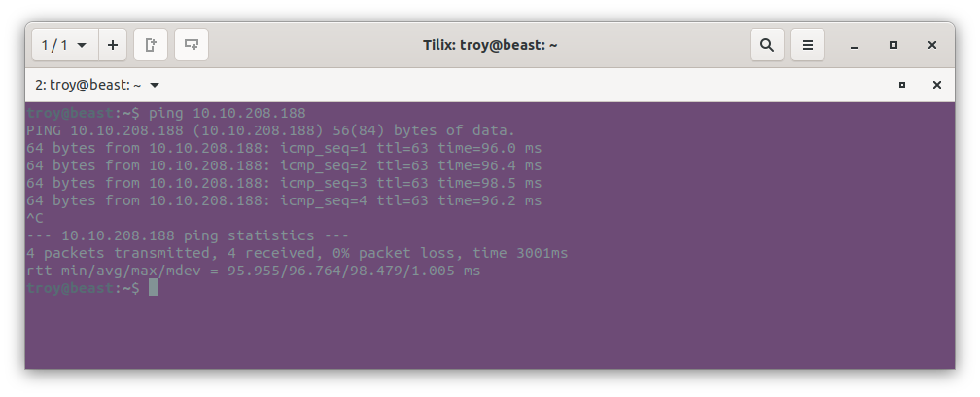
Task: Click the icmp_seq=3 reply line
Action: (x=284, y=183)
